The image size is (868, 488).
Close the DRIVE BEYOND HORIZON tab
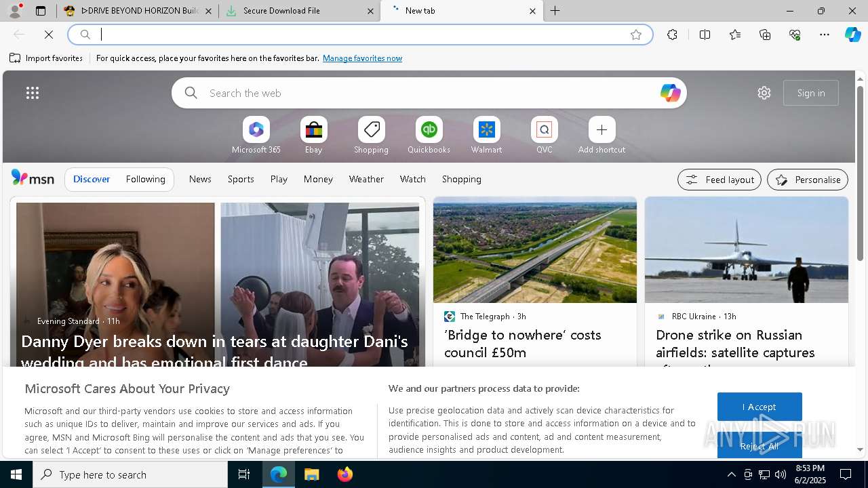[208, 11]
